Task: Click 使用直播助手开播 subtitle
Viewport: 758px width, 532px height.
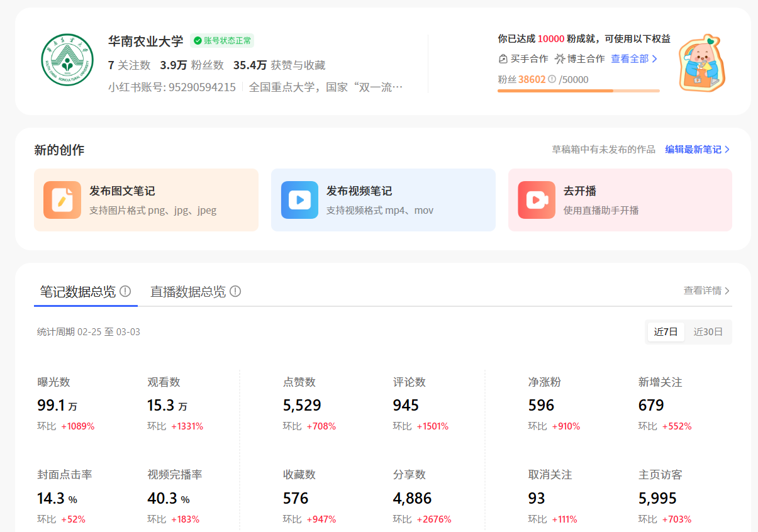Action: coord(601,211)
